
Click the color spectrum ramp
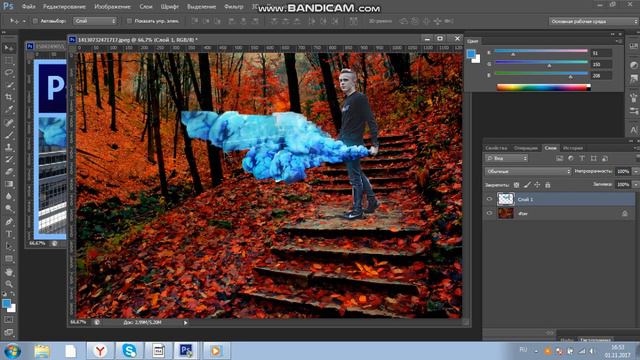[x=543, y=87]
